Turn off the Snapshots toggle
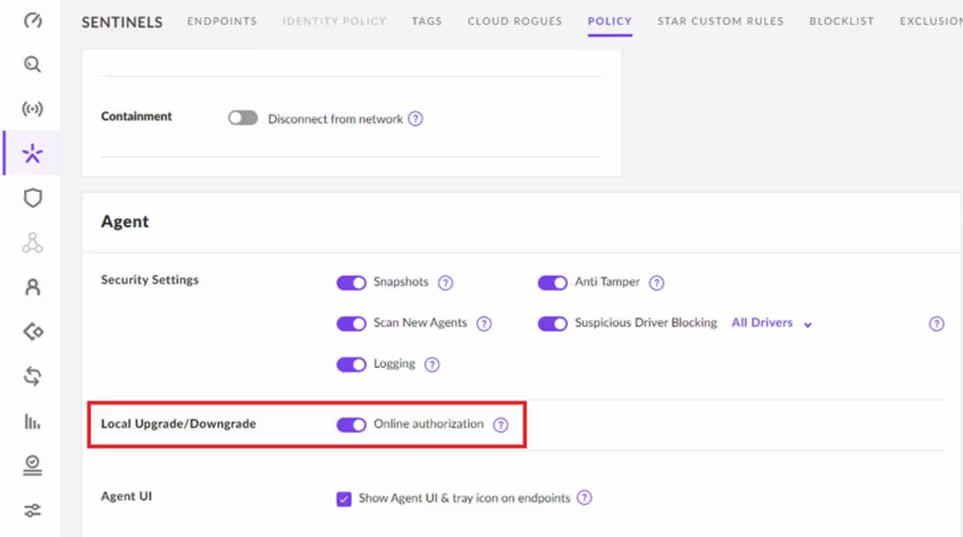This screenshot has height=537, width=963. pyautogui.click(x=351, y=283)
